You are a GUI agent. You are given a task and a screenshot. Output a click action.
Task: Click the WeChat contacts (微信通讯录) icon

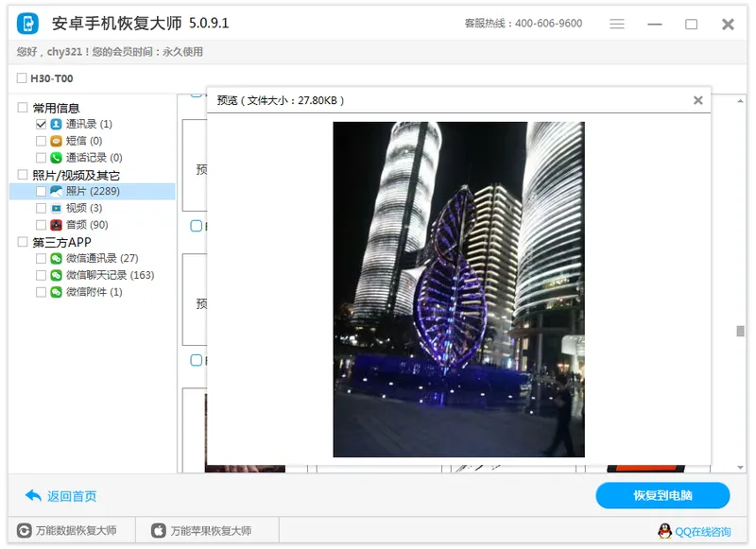pyautogui.click(x=57, y=258)
